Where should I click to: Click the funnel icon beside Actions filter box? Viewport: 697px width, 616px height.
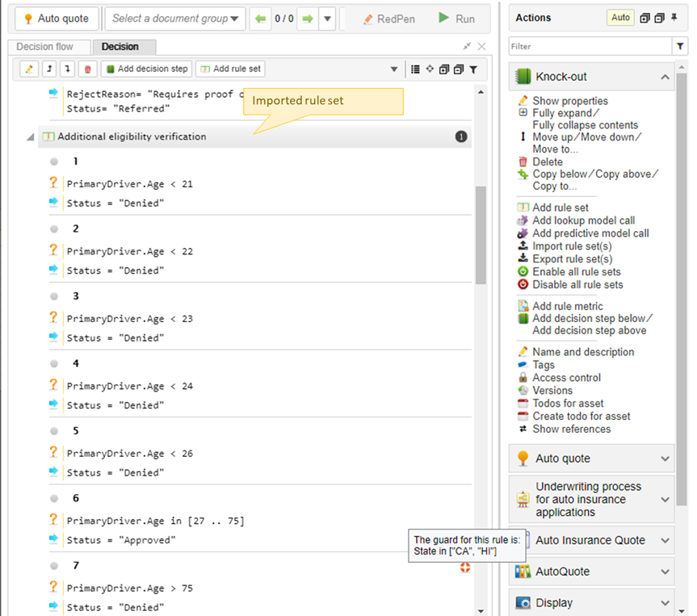(680, 47)
